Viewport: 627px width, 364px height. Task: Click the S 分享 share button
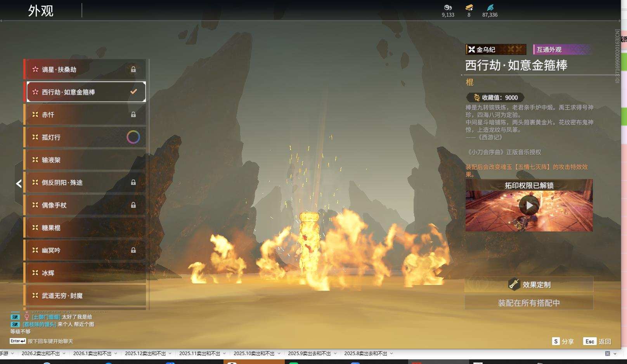(x=563, y=341)
